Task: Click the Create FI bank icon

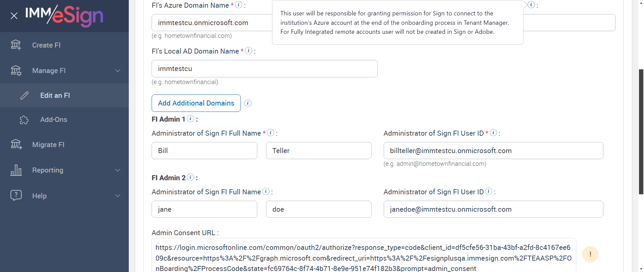Action: click(16, 45)
